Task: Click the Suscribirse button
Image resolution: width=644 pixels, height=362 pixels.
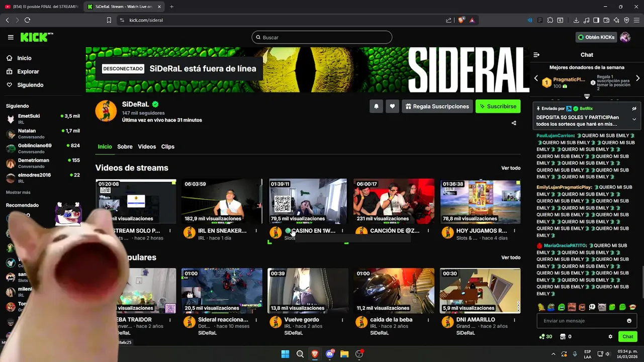Action: point(498,106)
